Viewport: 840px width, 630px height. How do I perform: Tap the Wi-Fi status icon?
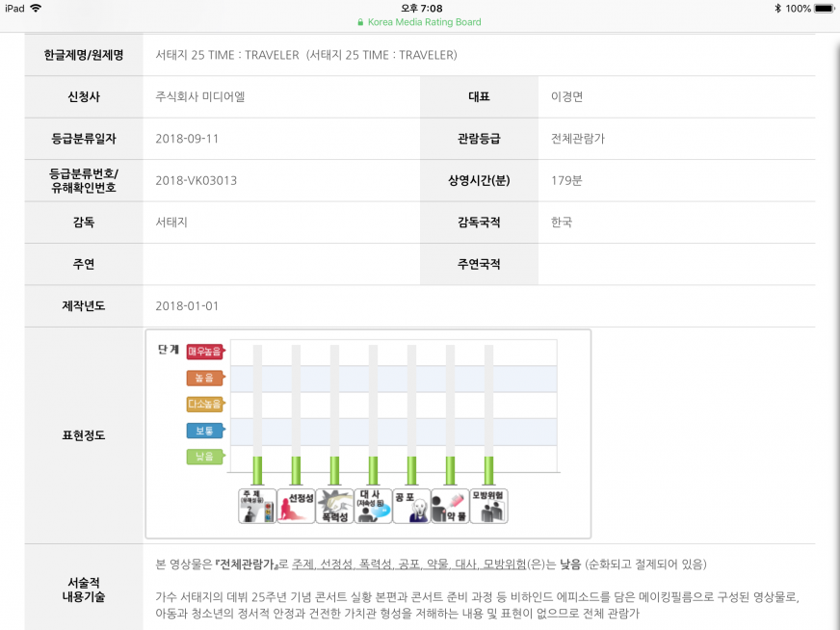pyautogui.click(x=36, y=8)
